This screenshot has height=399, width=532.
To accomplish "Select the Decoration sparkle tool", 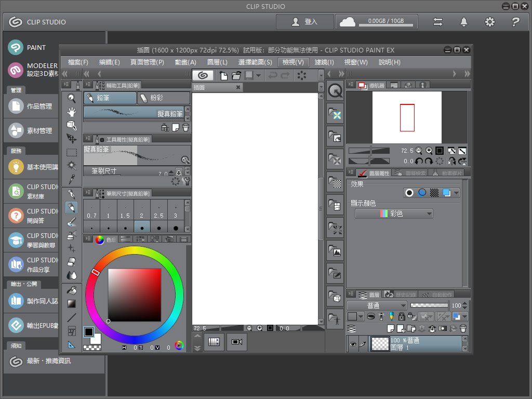I will point(72,248).
